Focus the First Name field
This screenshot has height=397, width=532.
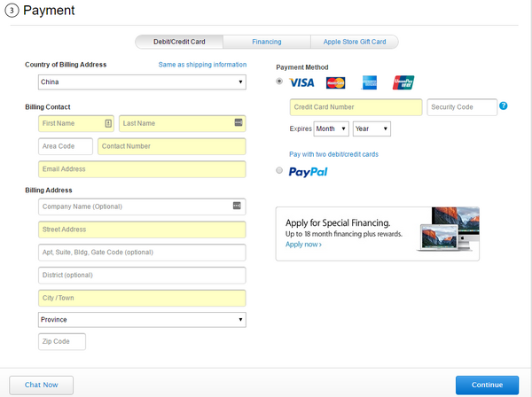click(x=76, y=123)
